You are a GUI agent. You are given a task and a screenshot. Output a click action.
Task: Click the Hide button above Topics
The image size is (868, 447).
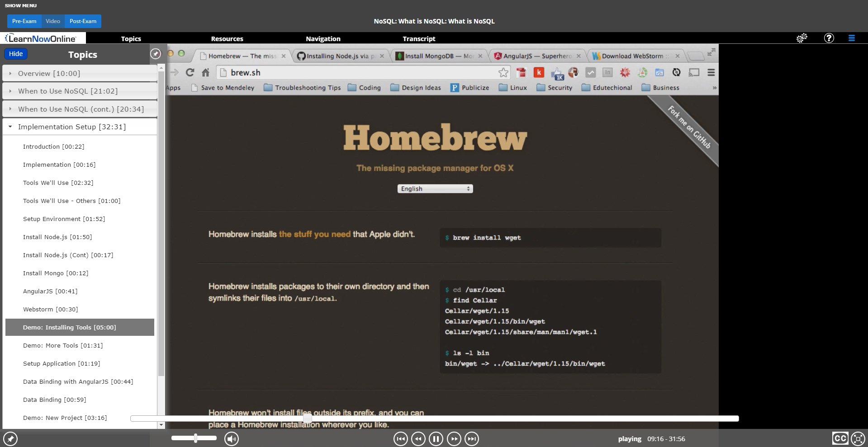click(x=15, y=53)
